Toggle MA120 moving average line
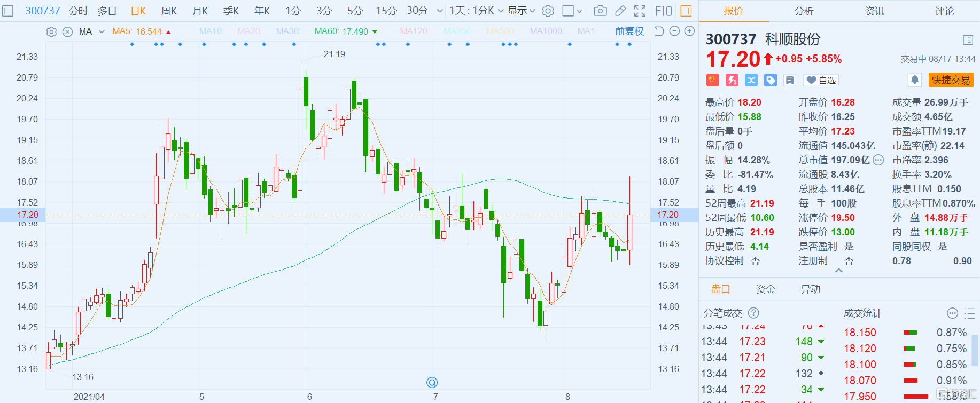Screen dimensions: 980x403 (414, 31)
